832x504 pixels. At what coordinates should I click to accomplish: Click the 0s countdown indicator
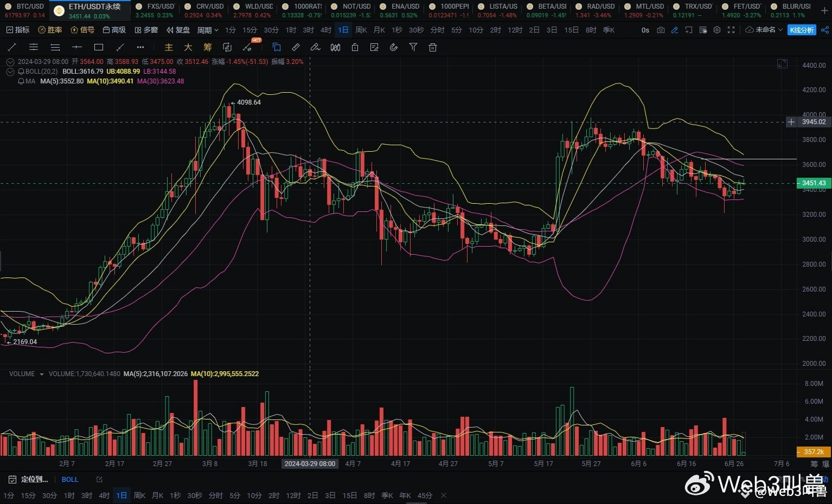645,30
